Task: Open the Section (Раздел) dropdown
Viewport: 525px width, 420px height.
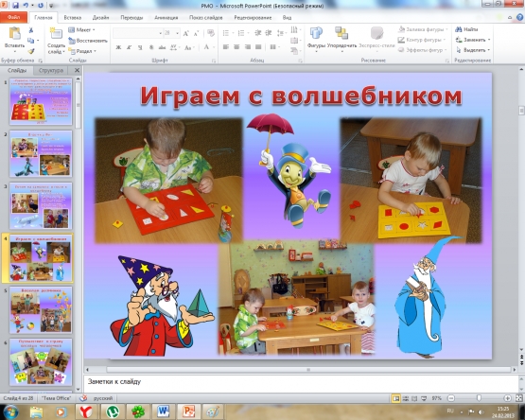Action: pyautogui.click(x=82, y=51)
